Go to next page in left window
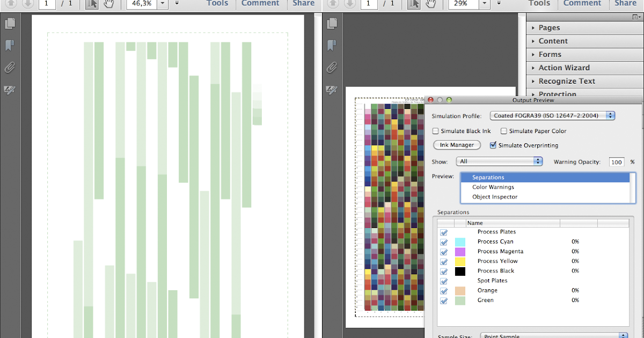 [27, 4]
